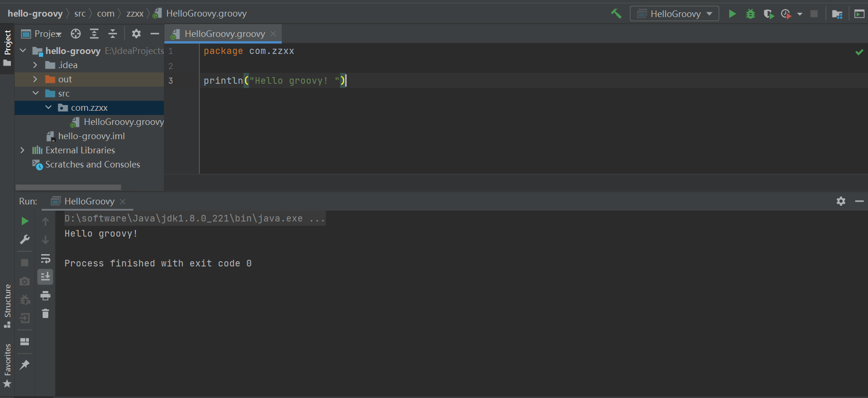Click the Project panel horizontal scrollbar

tap(68, 187)
